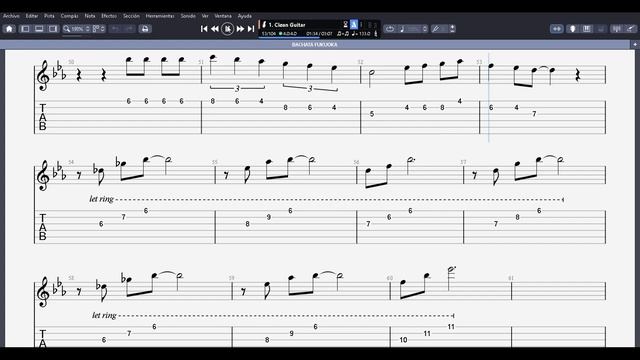Click the line-in icon beside the tuner

pos(452,29)
